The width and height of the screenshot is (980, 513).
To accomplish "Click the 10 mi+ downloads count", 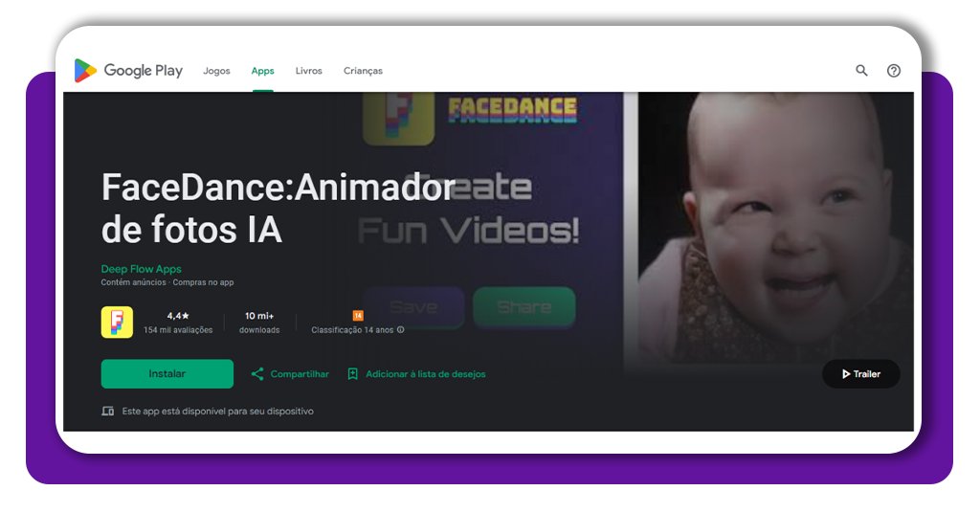I will pyautogui.click(x=259, y=315).
